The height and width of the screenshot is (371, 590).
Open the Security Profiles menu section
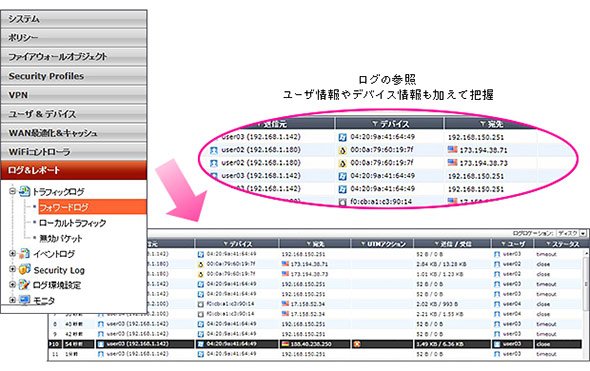tap(74, 76)
